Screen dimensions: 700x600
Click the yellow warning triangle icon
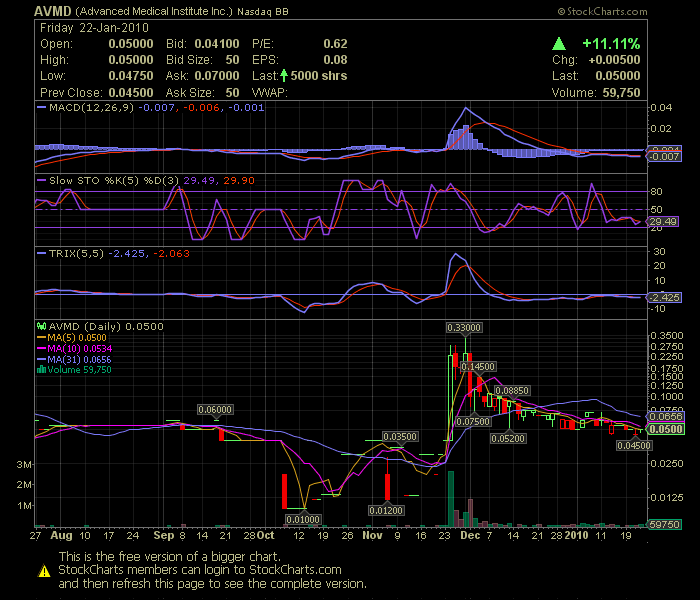coord(44,571)
